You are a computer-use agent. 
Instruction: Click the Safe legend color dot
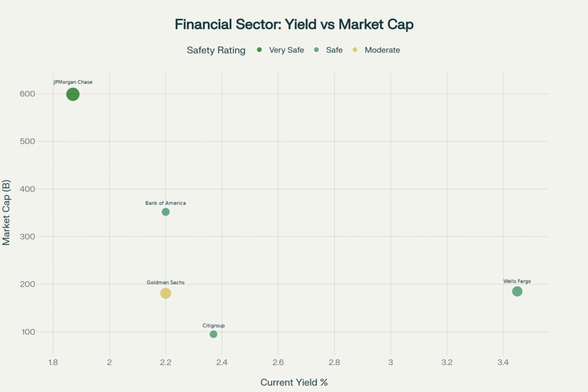(x=316, y=50)
